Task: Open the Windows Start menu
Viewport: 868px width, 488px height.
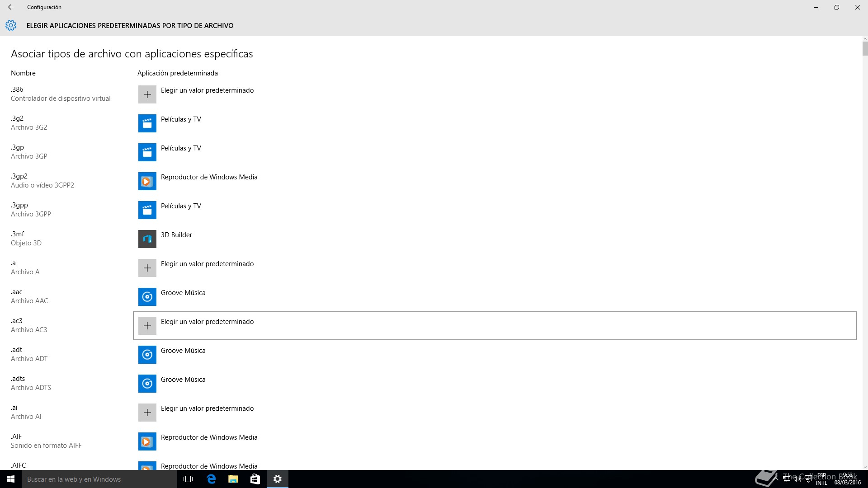Action: point(11,479)
